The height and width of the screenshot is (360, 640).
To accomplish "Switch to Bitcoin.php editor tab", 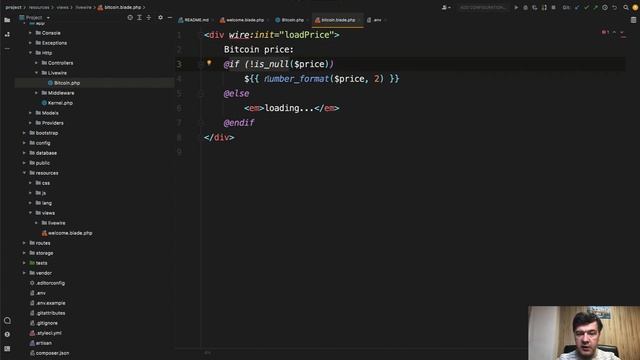I will 290,20.
